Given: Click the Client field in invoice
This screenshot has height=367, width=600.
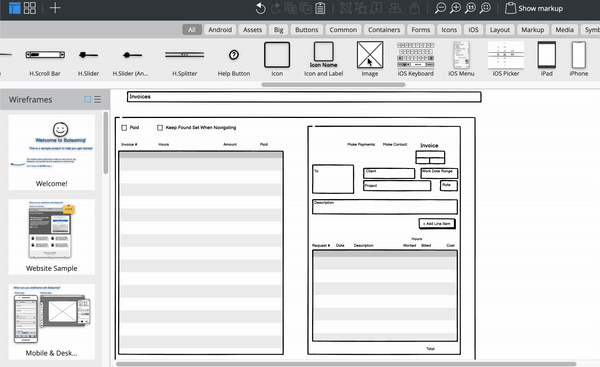Looking at the screenshot, I should [x=389, y=173].
